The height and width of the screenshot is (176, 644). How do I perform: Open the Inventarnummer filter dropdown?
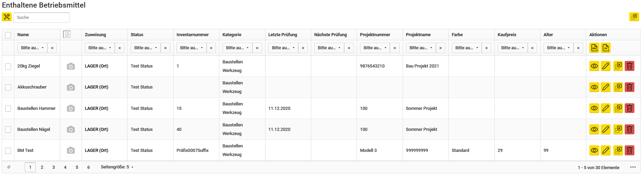tap(192, 48)
